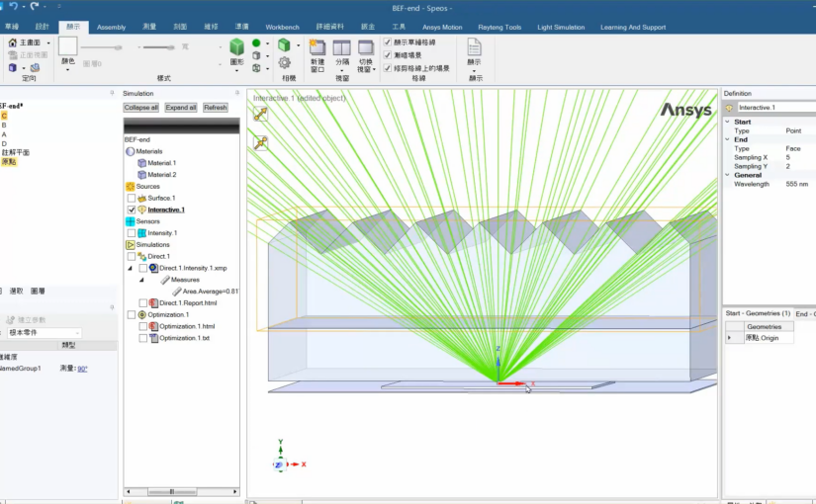Toggle the Optimization.1.html checkbox
Viewport: 816px width, 504px height.
point(143,326)
